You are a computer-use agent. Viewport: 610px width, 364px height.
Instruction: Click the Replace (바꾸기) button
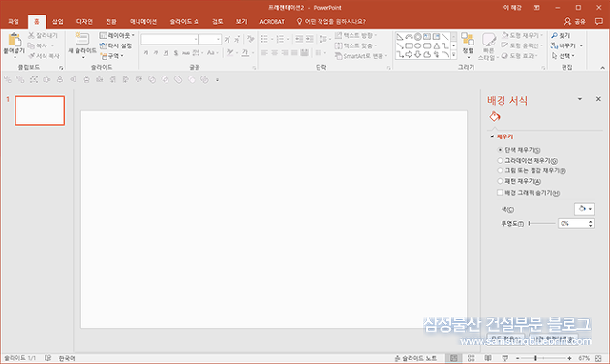[566, 45]
